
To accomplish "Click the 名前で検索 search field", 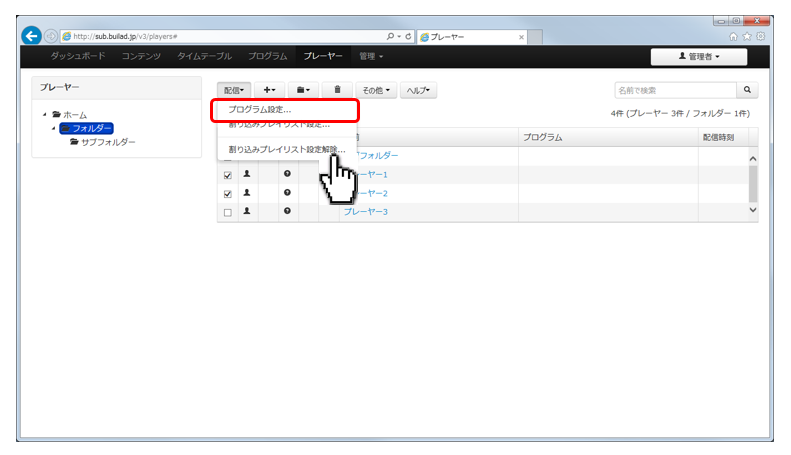I will point(675,90).
